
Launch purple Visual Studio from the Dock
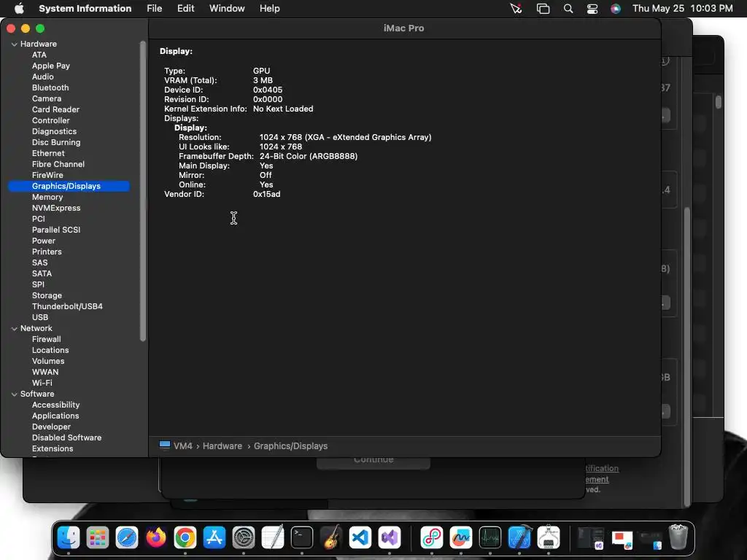[x=390, y=537]
